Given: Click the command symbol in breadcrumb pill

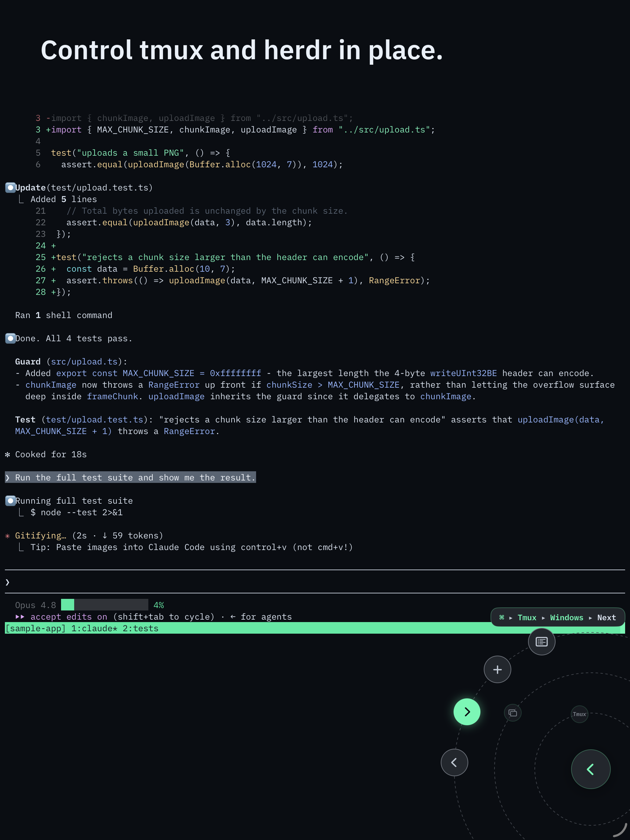Looking at the screenshot, I should pos(501,617).
